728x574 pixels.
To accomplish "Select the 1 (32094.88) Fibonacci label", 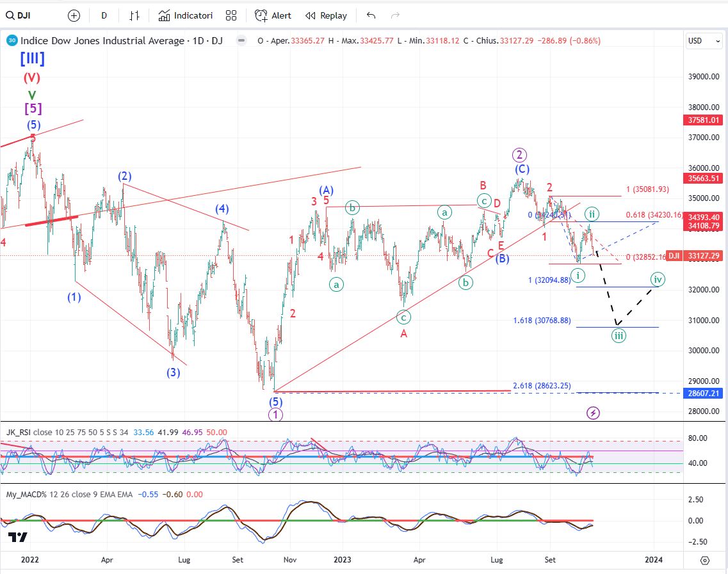I will [549, 280].
